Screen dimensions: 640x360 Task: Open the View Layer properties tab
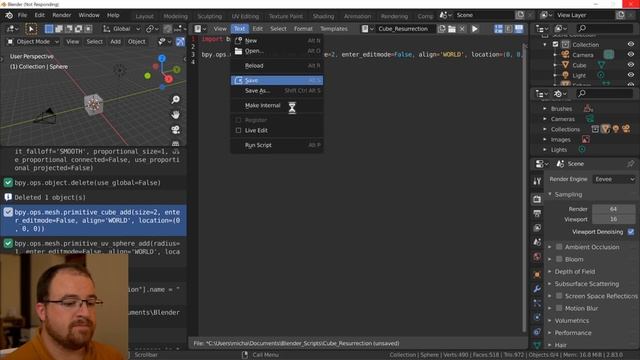tap(537, 228)
